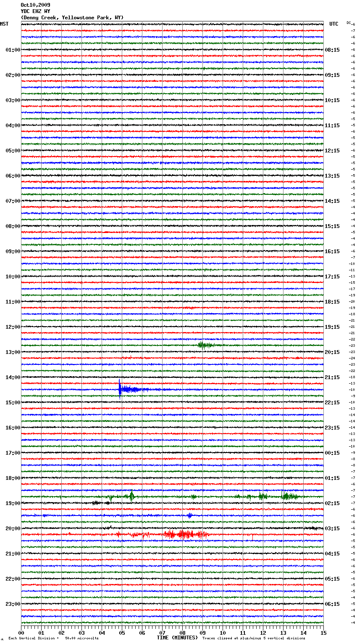Click the green burst on the 12:45 trace

pos(206,345)
